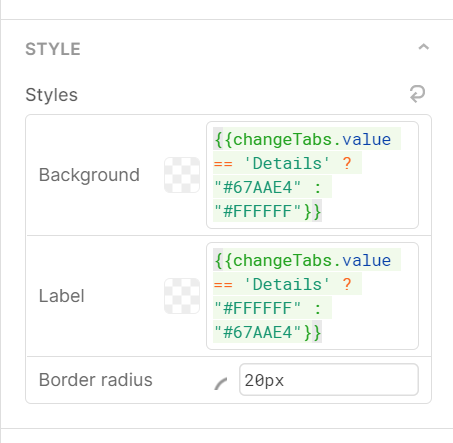Image resolution: width=453 pixels, height=443 pixels.
Task: Select the Border radius property label
Action: [96, 380]
